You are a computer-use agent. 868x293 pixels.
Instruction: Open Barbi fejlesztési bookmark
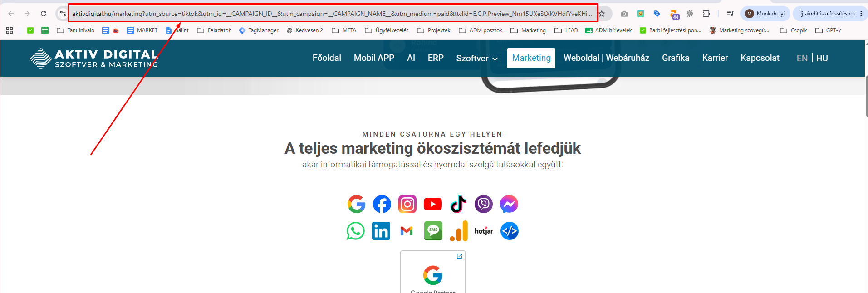tap(670, 30)
